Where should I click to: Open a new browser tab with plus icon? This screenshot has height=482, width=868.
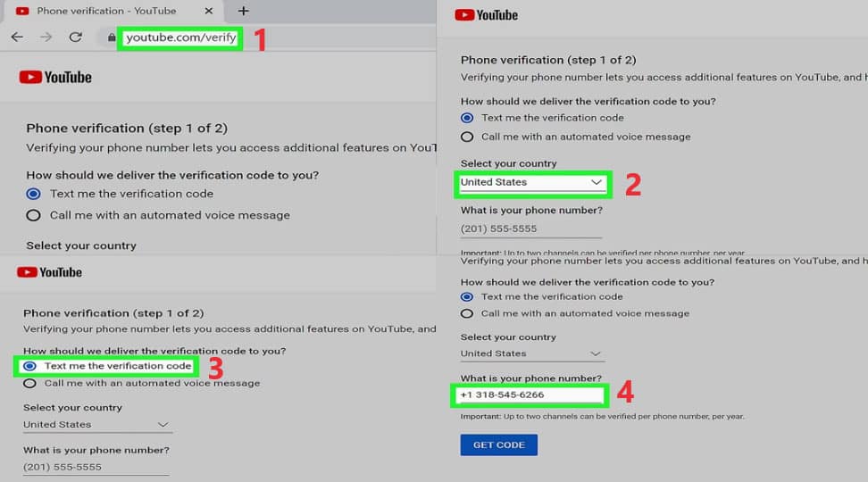pos(243,11)
